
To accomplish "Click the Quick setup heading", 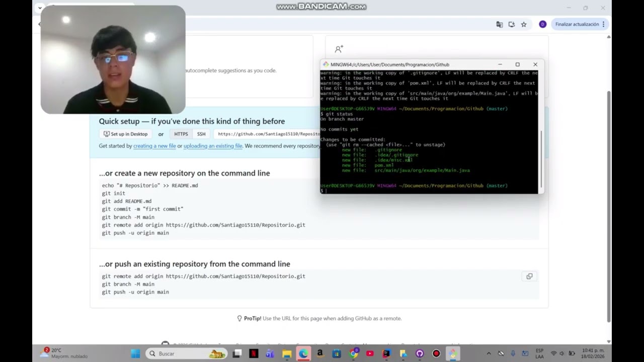I will 192,121.
